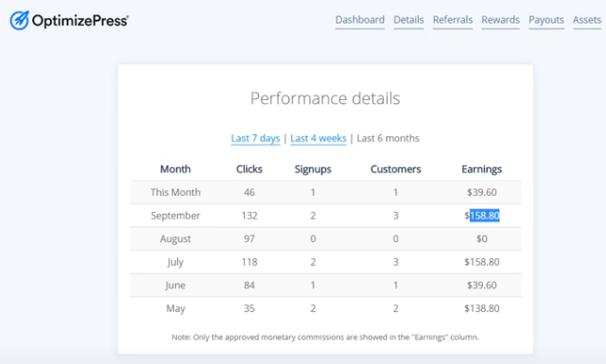Click May's $138.80 earnings value
Image resolution: width=606 pixels, height=364 pixels.
481,308
